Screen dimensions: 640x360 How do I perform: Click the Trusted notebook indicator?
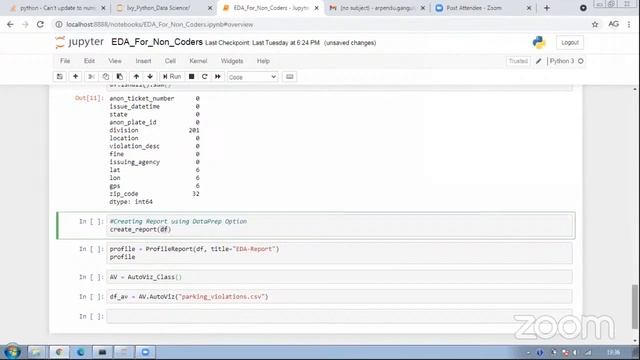click(x=518, y=61)
